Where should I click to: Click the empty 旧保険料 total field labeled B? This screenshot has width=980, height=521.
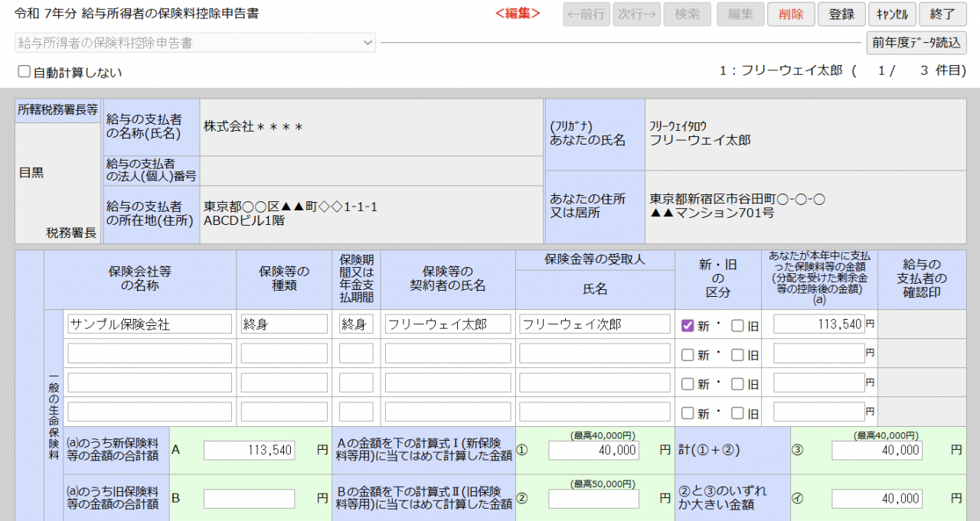click(x=249, y=498)
